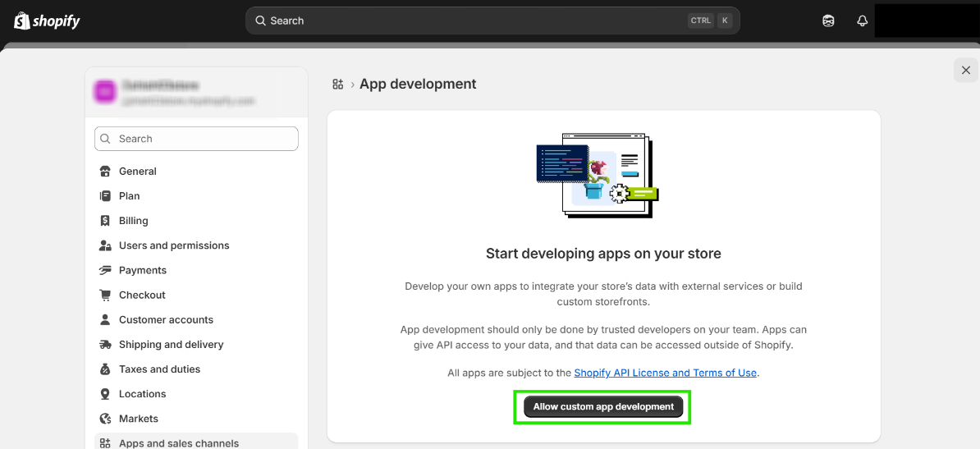
Task: Click the apps grid breadcrumb icon
Action: 337,84
